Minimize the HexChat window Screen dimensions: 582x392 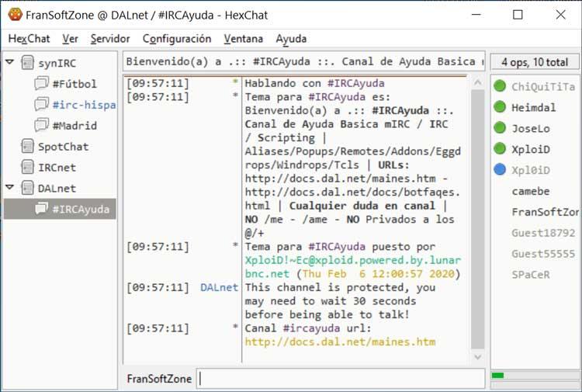coord(476,15)
